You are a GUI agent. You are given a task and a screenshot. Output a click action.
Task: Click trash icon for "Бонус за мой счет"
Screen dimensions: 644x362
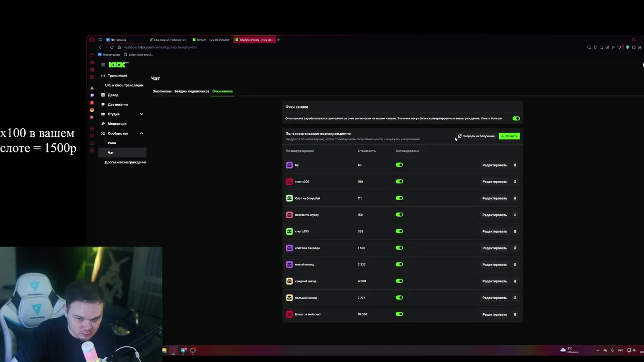(515, 314)
